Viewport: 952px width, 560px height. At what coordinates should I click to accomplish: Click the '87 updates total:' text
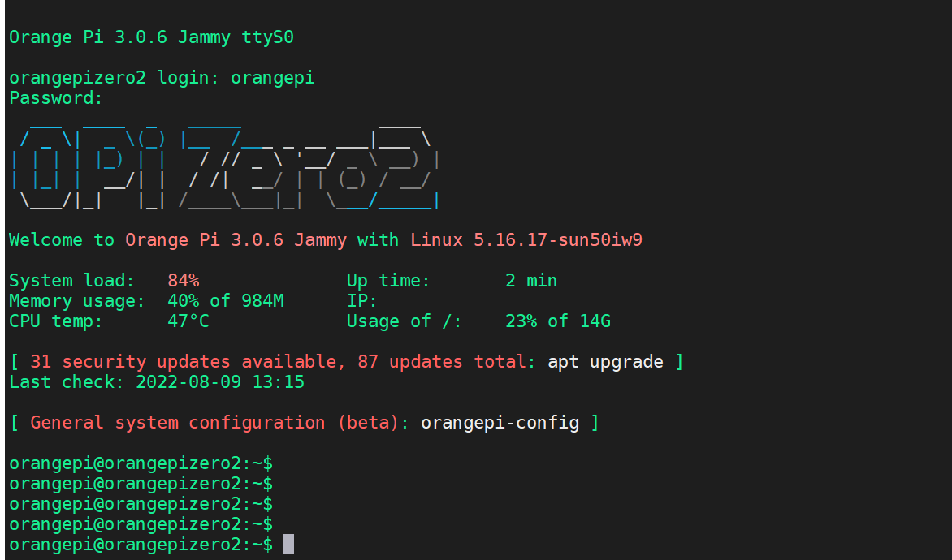tap(446, 362)
